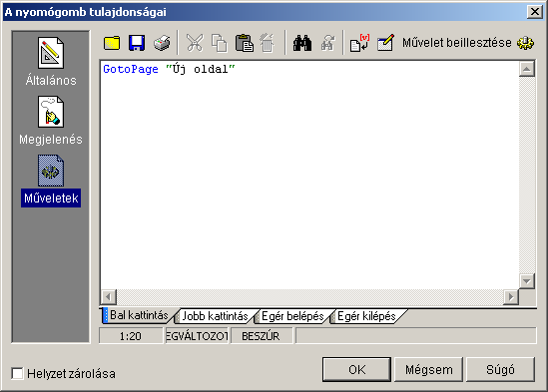Click vertical scrollbar down arrow
The image size is (548, 392).
click(x=527, y=281)
